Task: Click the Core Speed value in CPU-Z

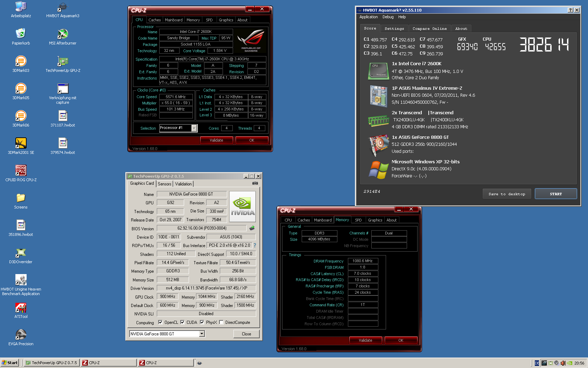Action: (176, 97)
